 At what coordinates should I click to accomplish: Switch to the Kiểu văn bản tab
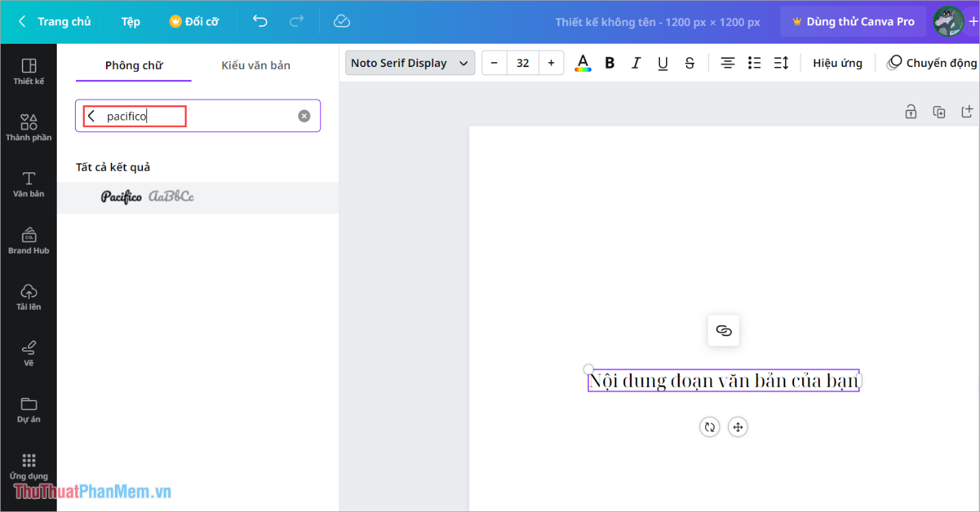(256, 66)
